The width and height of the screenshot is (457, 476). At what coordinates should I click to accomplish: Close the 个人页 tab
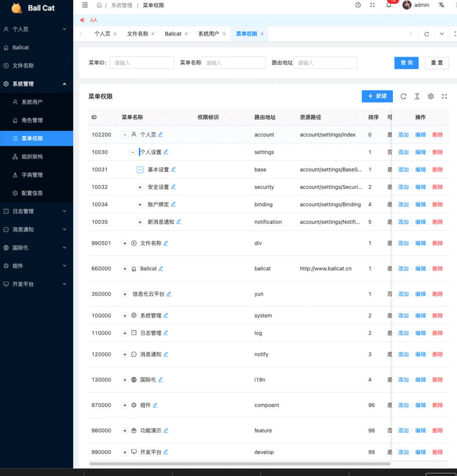point(115,34)
